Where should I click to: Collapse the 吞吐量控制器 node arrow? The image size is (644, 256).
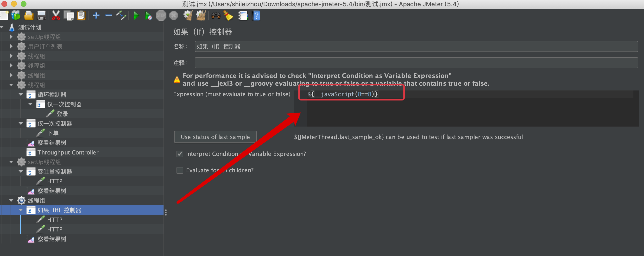21,172
